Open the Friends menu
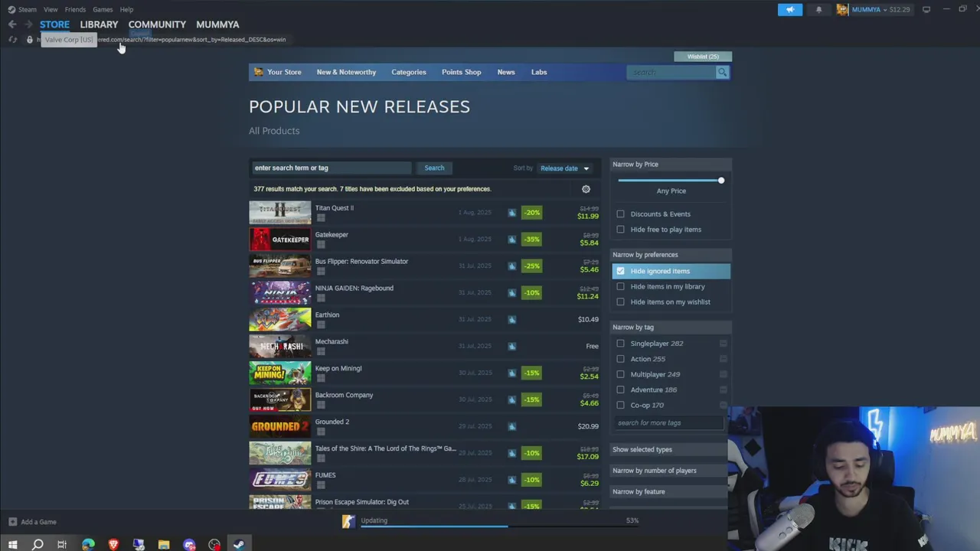 75,10
